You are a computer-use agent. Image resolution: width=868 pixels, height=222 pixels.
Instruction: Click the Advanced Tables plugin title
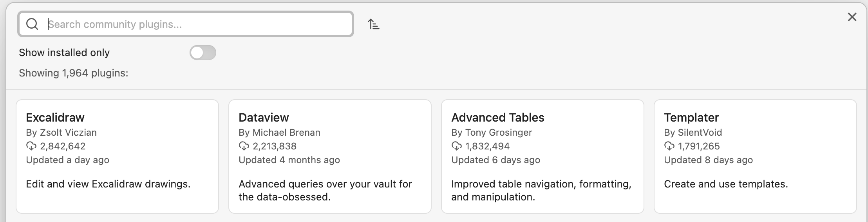[497, 117]
